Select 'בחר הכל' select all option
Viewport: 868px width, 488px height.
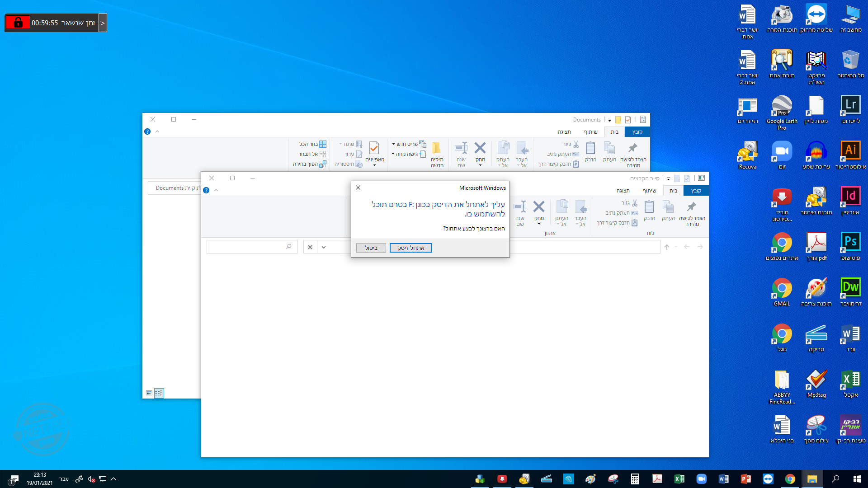pos(312,144)
